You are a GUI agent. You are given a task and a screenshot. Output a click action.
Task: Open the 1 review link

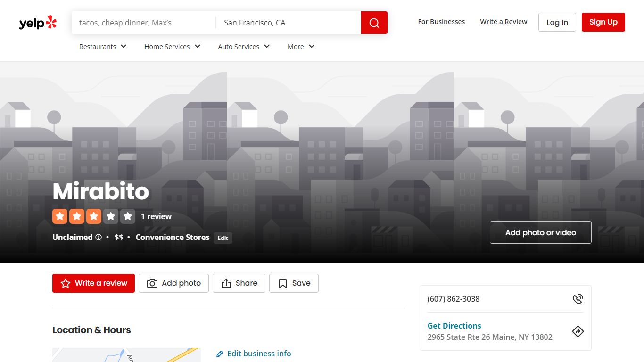(157, 216)
